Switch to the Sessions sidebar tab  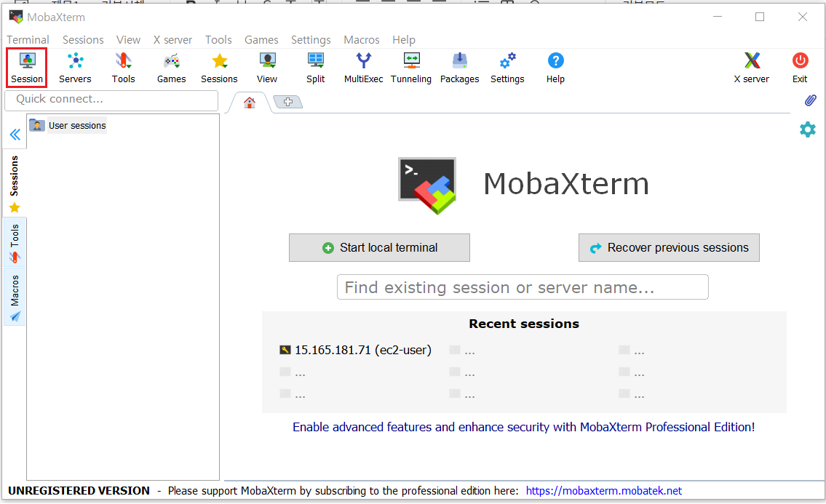coord(15,183)
